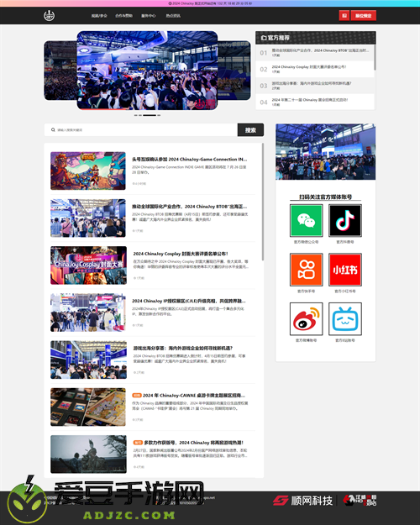Click the Douyin (TikTok) official icon
Viewport: 420px width, 525px height.
(345, 221)
